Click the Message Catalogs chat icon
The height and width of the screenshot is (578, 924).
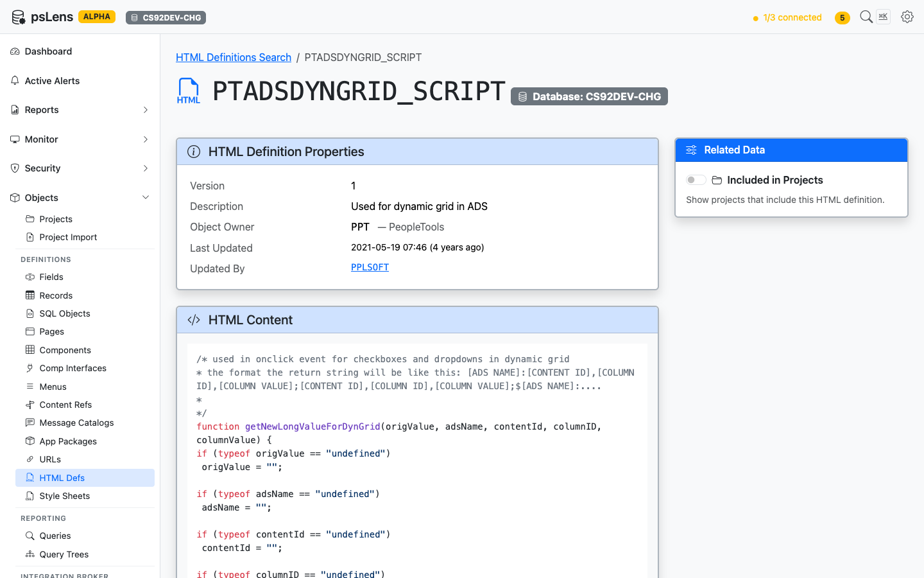click(x=30, y=423)
